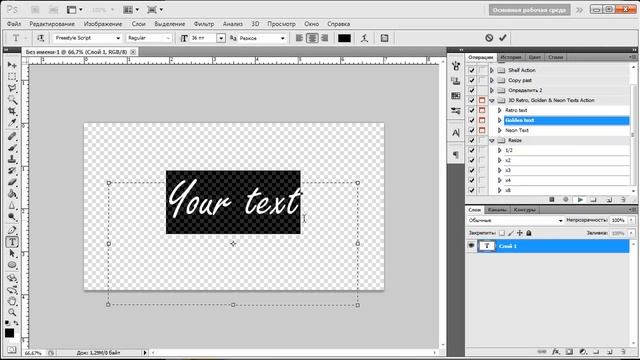Play the selected action

coord(580,200)
